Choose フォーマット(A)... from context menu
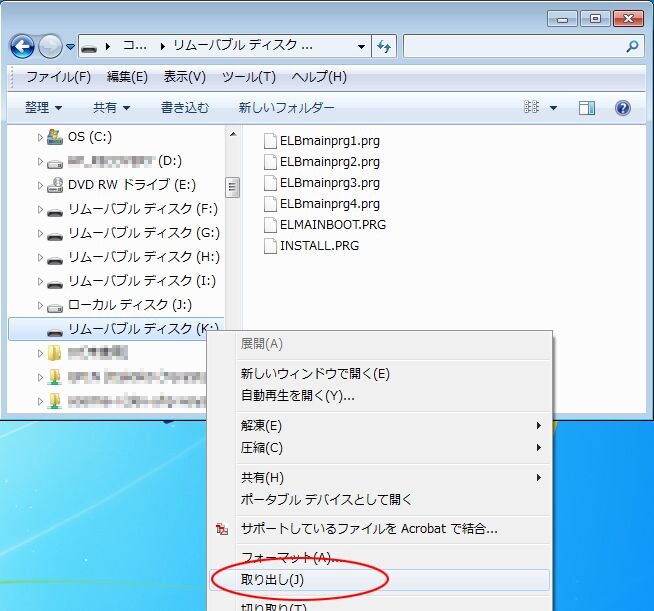 click(288, 557)
